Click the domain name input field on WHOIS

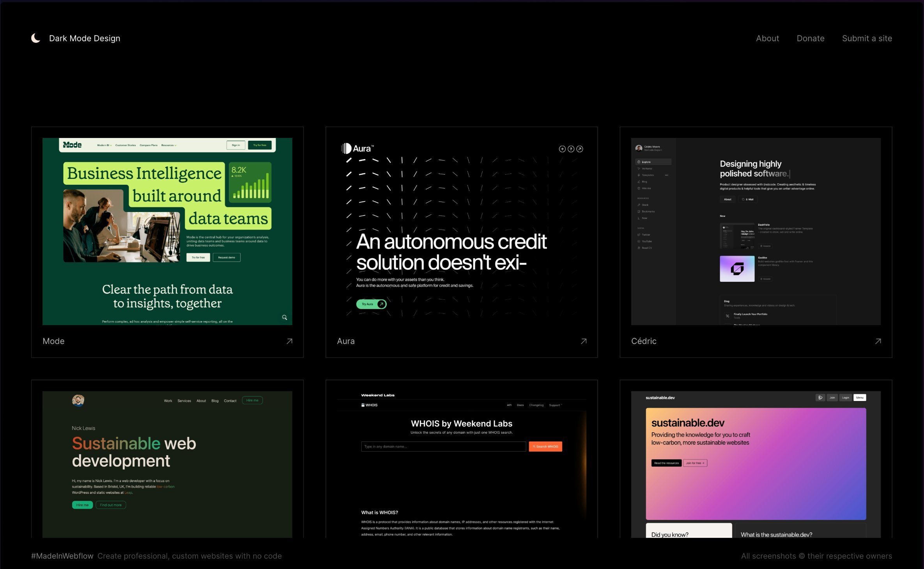click(443, 447)
